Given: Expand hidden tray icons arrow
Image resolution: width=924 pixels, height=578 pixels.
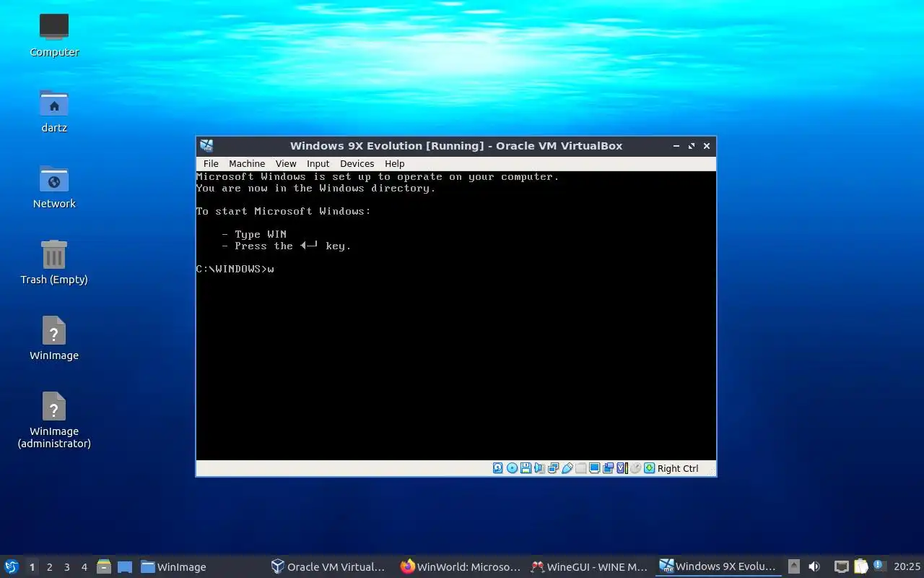Looking at the screenshot, I should pos(794,567).
